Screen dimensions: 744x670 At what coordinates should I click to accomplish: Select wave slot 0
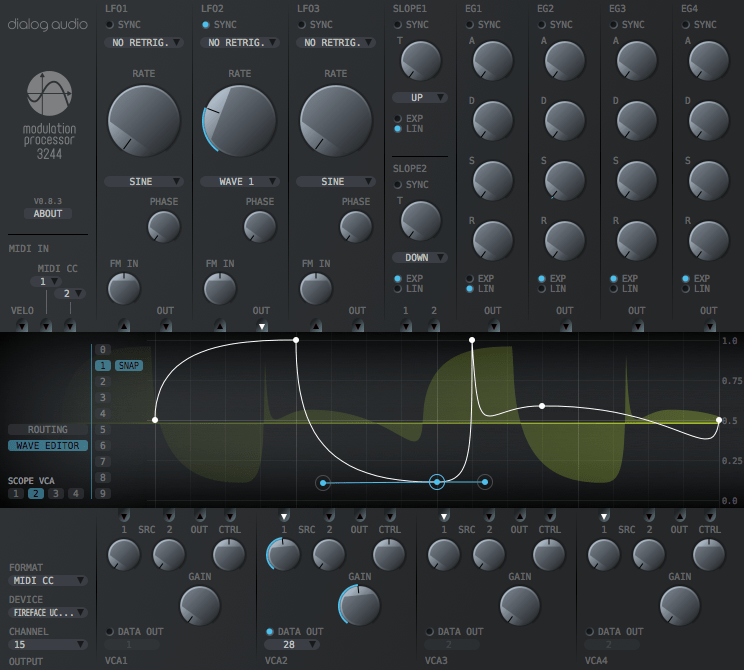102,350
